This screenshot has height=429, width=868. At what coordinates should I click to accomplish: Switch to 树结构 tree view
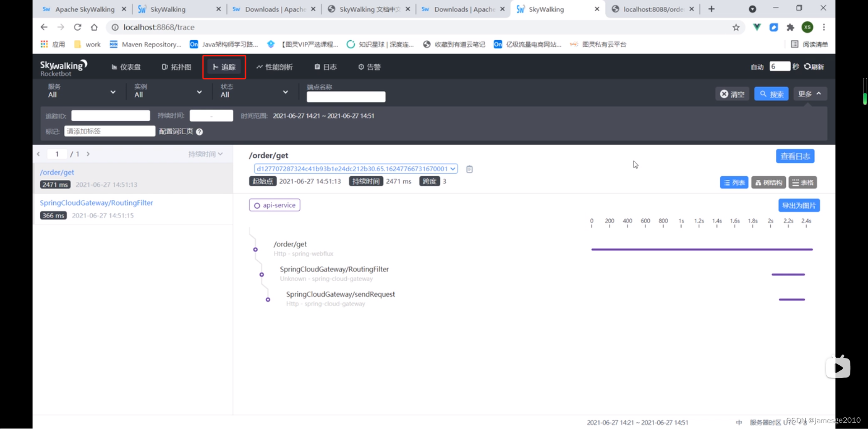769,183
